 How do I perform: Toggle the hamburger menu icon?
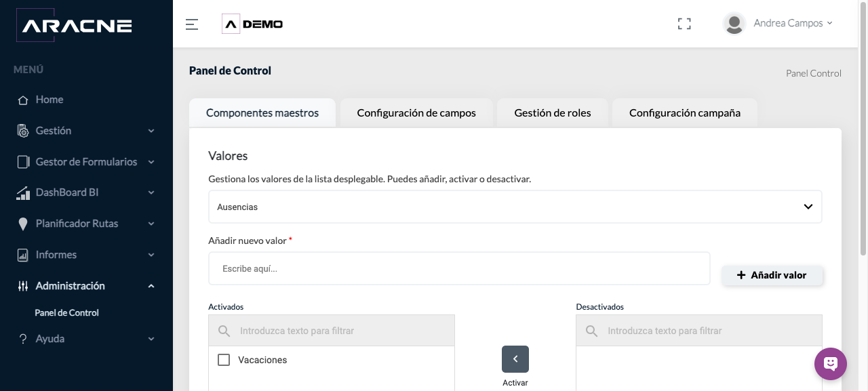tap(192, 24)
